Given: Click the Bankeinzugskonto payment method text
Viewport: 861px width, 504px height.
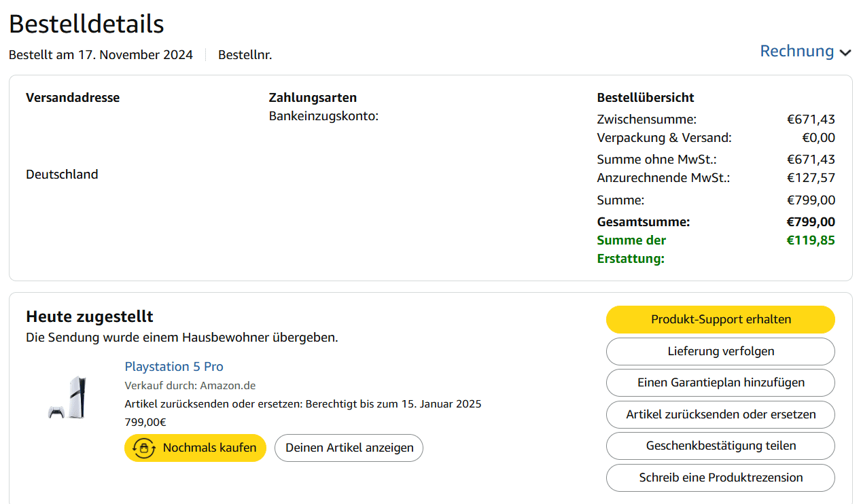Looking at the screenshot, I should (x=323, y=116).
